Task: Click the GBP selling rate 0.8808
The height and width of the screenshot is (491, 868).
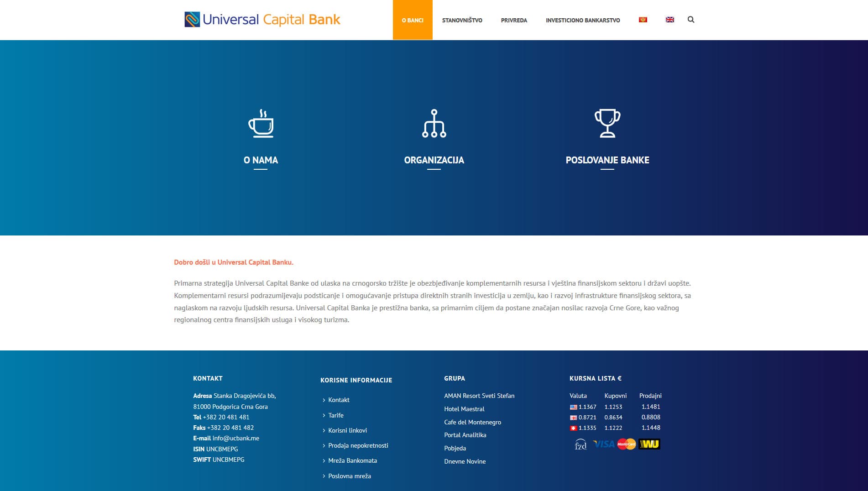Action: pyautogui.click(x=651, y=417)
